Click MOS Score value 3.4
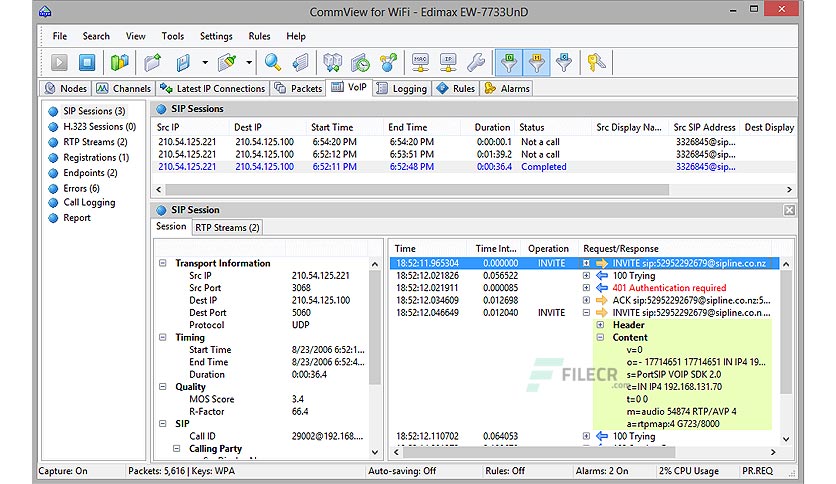 pyautogui.click(x=298, y=399)
